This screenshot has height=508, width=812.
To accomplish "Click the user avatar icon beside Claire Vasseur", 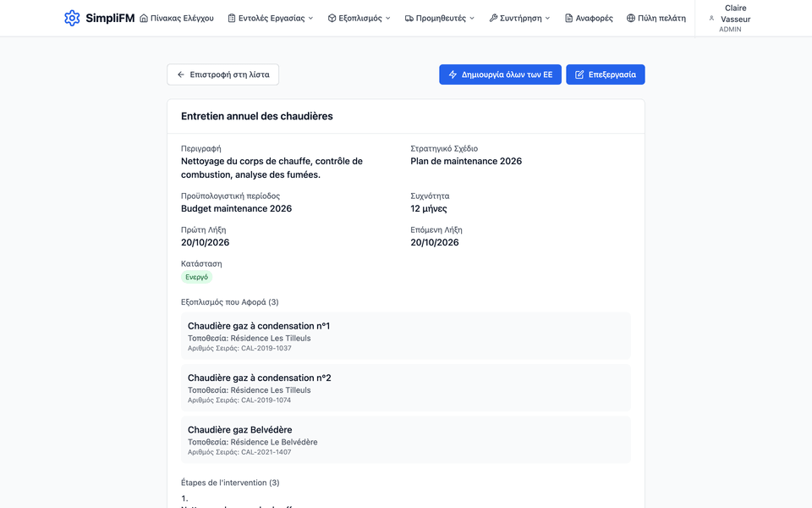I will point(711,18).
